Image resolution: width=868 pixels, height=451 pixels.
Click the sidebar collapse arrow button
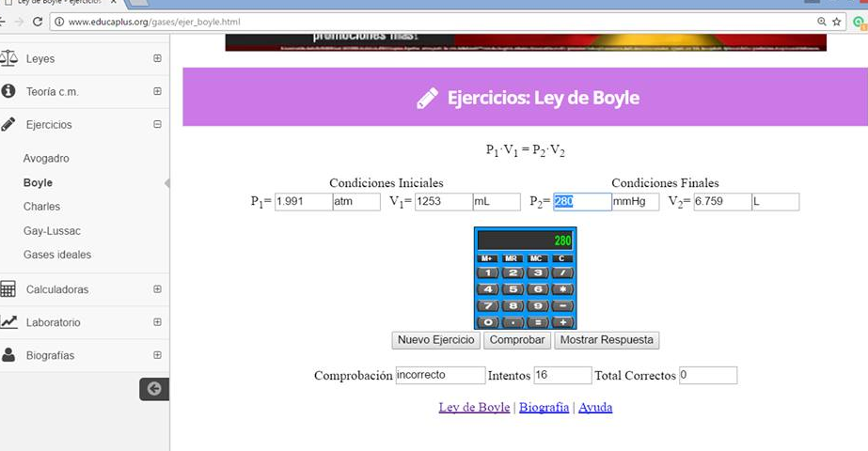154,389
